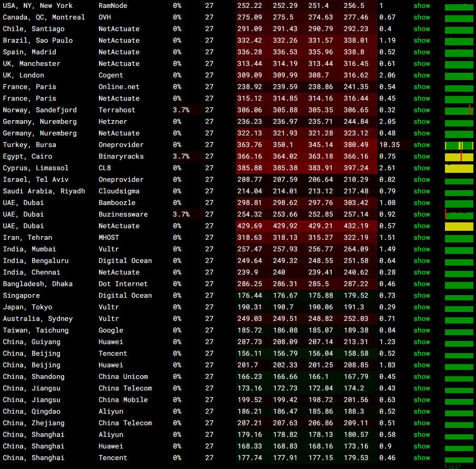The width and height of the screenshot is (476, 469).
Task: Select the location "Germany, Nuremberg" in the Hetzner row
Action: [40, 122]
